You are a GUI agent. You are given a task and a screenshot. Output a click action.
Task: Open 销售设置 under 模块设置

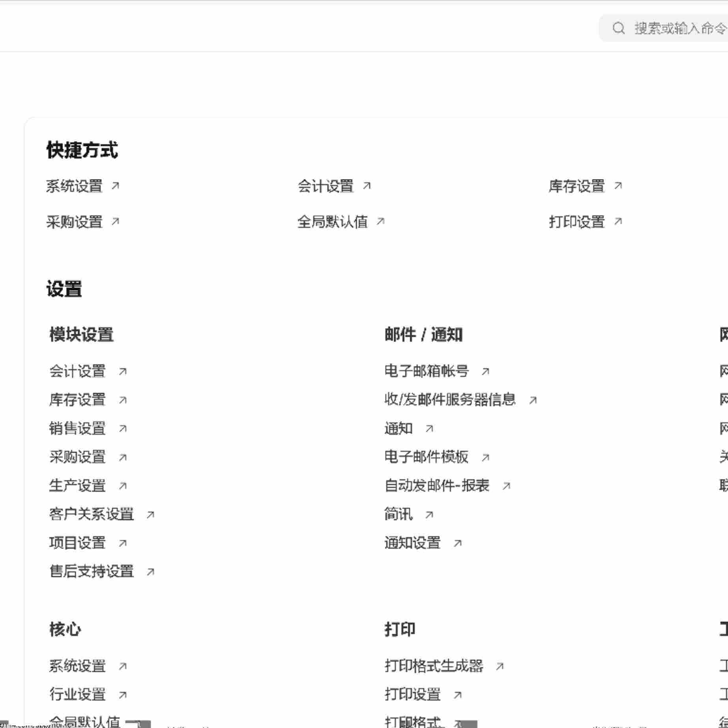point(78,429)
